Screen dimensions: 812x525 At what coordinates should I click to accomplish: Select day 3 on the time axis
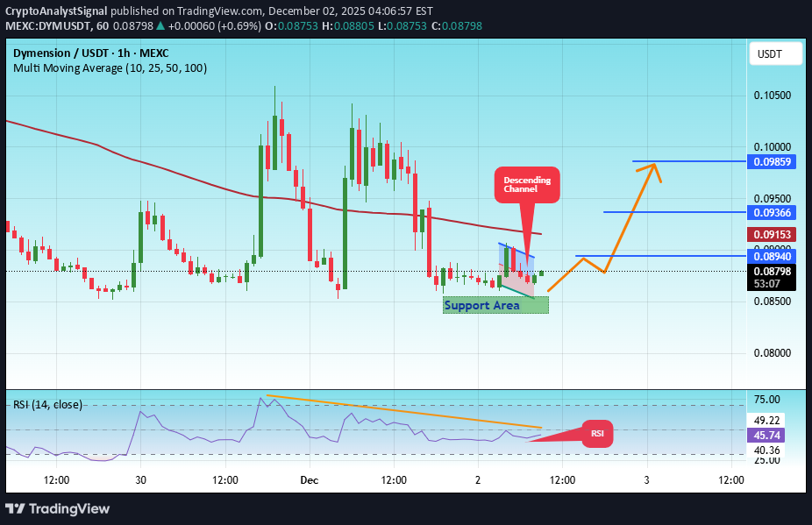(646, 480)
